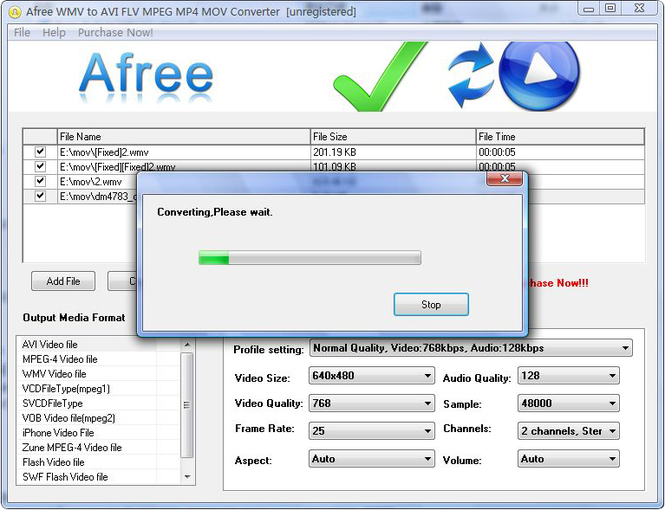Click the Stop button in converting dialog

coord(431,304)
